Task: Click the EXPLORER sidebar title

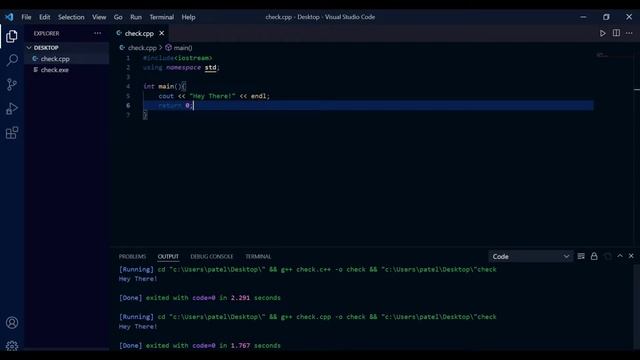Action: (46, 33)
